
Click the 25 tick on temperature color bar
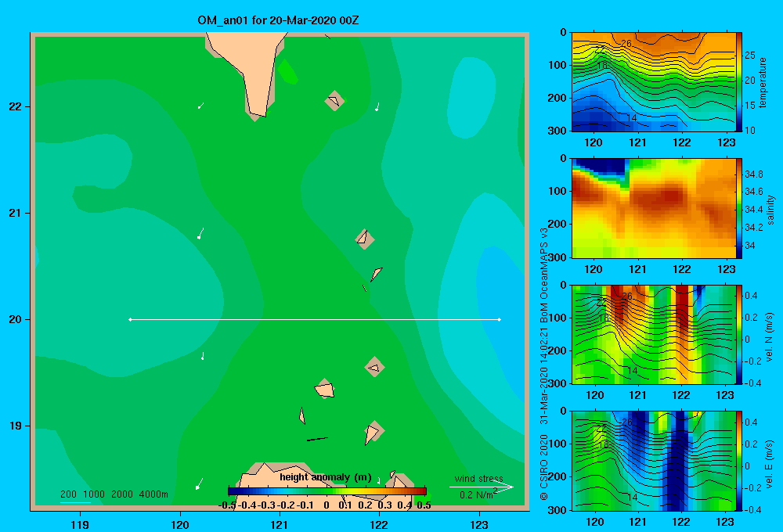[750, 56]
